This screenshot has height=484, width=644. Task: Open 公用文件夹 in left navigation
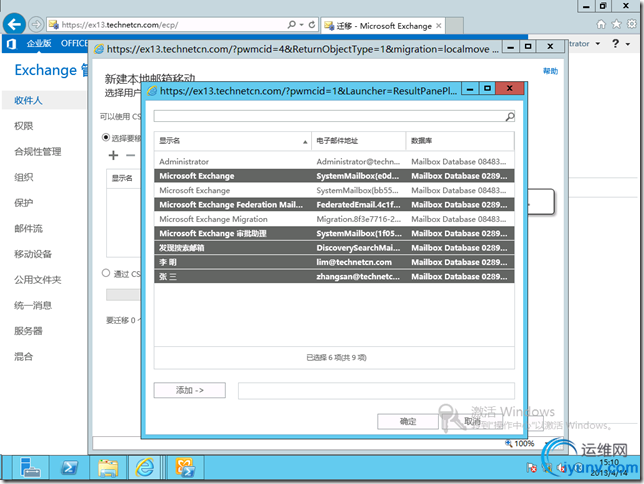coord(38,280)
